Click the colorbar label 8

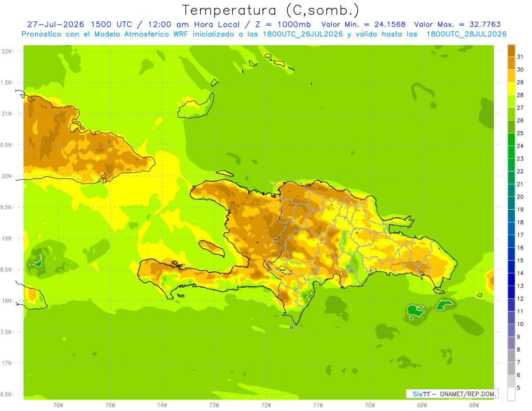[x=519, y=349]
